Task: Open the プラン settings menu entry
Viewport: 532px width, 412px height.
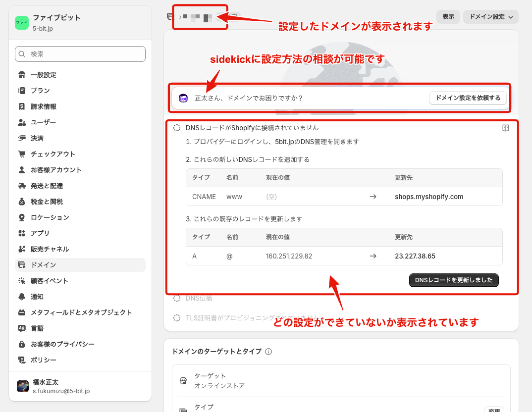Action: pyautogui.click(x=22, y=91)
